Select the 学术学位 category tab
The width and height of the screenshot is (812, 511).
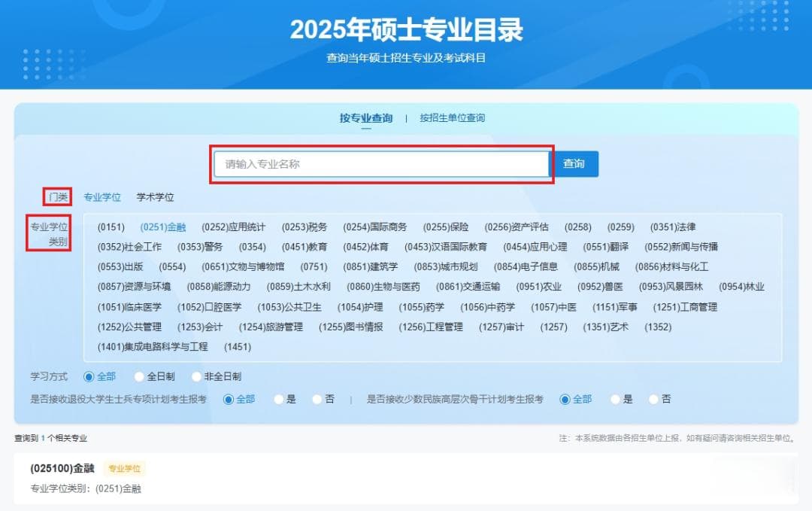click(x=155, y=197)
